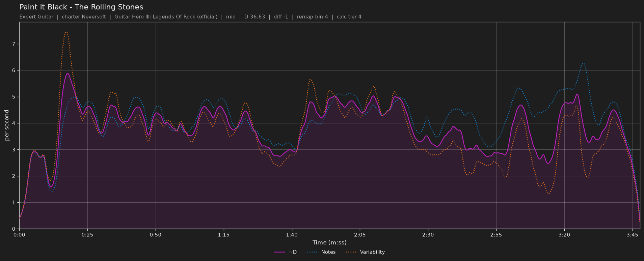
Task: Click the "1" y-axis tick label
Action: point(14,203)
